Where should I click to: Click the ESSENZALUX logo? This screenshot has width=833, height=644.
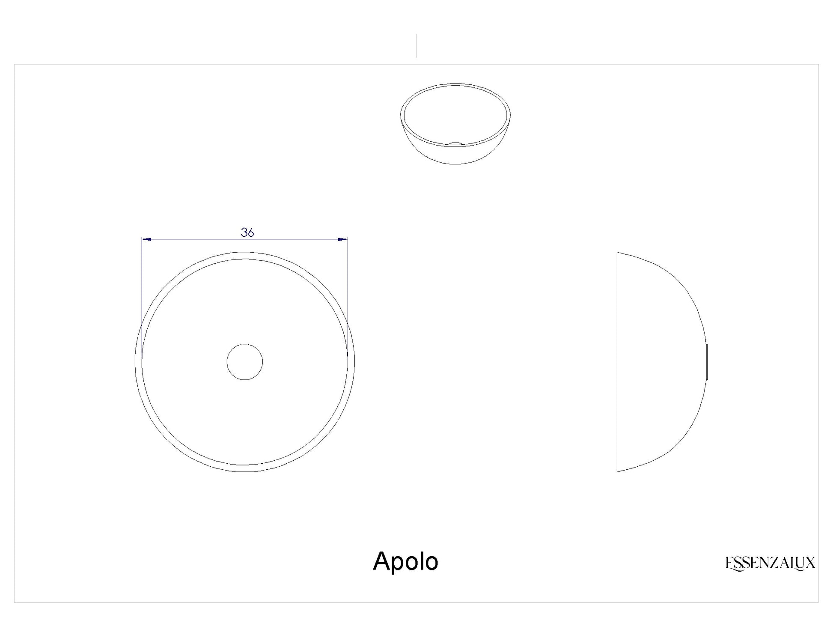pos(770,563)
